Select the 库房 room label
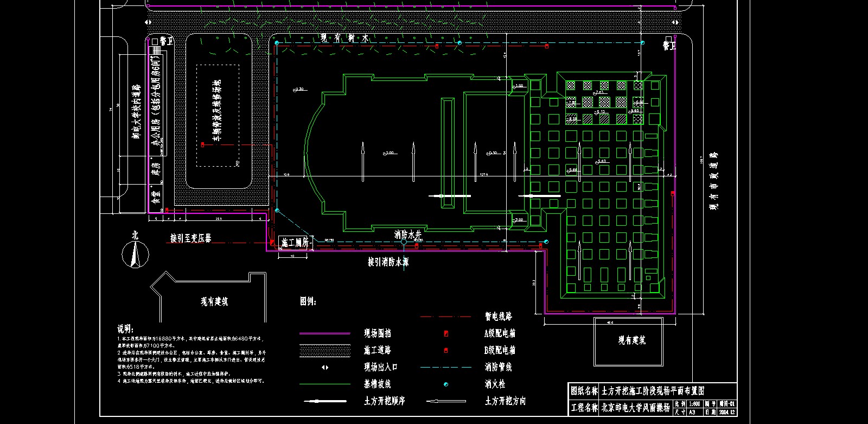 tap(156, 168)
